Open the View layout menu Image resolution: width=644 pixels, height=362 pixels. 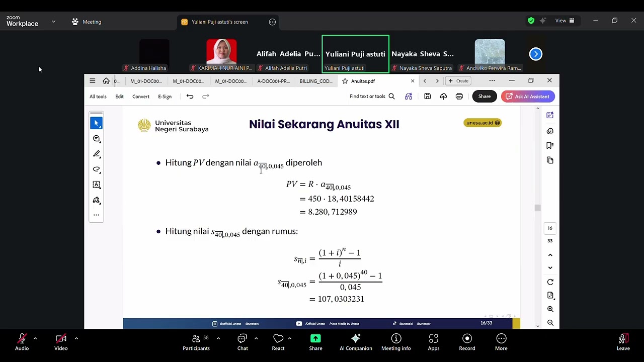coord(565,21)
